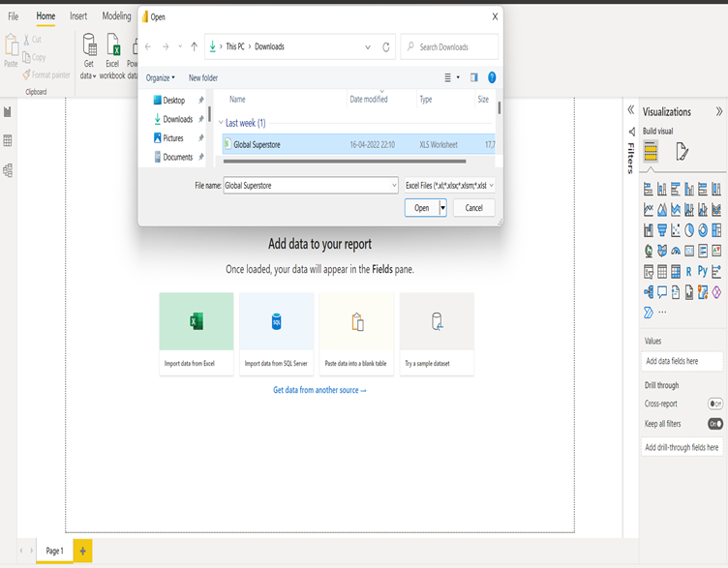Click the Get more visuals ellipsis
This screenshot has width=728, height=568.
tap(662, 313)
